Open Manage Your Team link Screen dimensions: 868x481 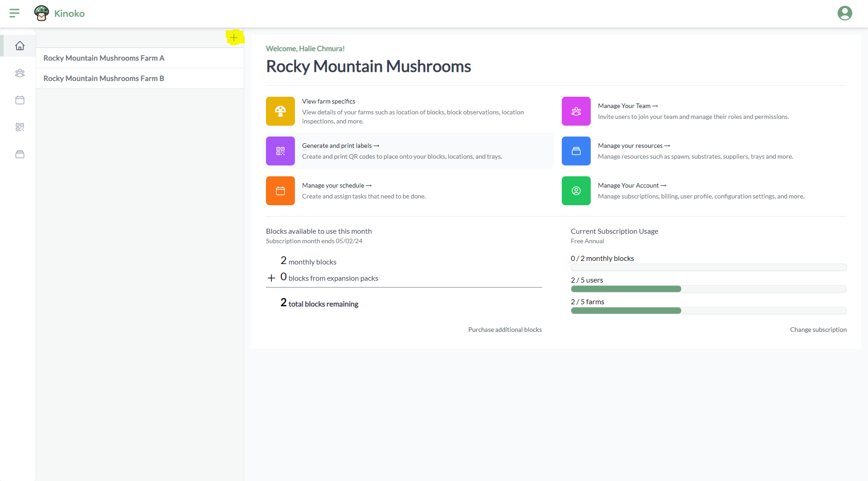[x=627, y=106]
